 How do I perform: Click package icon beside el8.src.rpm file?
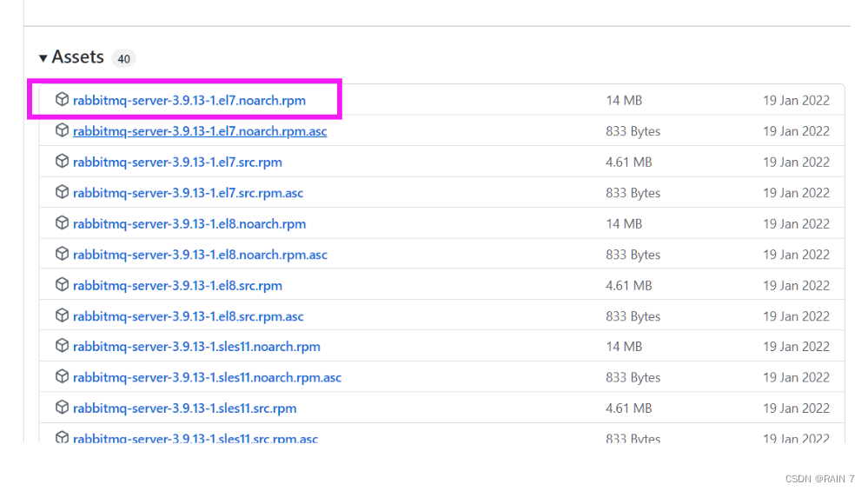pos(62,285)
